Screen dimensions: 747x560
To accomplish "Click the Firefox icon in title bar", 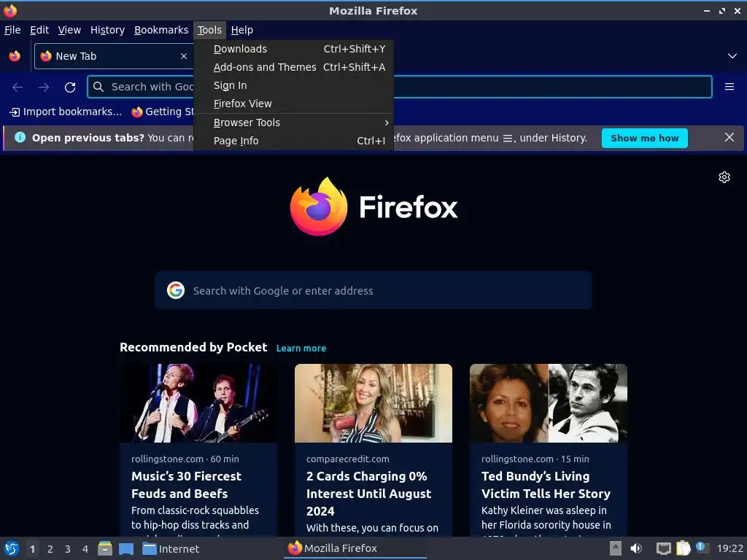I will point(10,10).
